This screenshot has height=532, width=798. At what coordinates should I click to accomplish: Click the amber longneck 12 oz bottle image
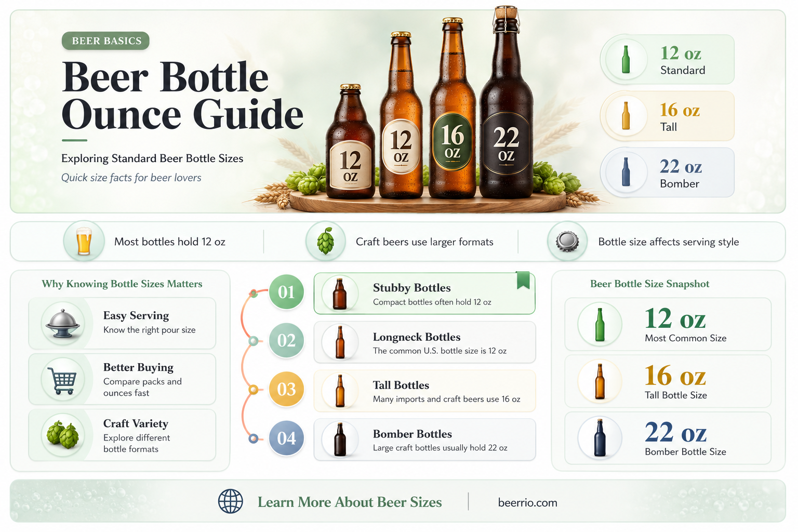click(401, 115)
